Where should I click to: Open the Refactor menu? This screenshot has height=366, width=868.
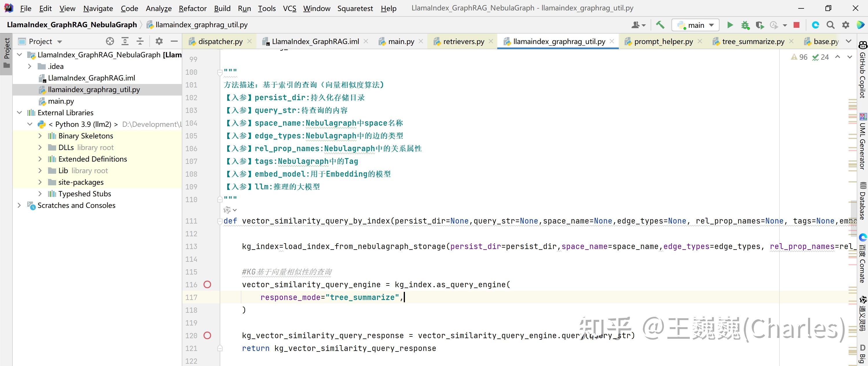pos(192,8)
